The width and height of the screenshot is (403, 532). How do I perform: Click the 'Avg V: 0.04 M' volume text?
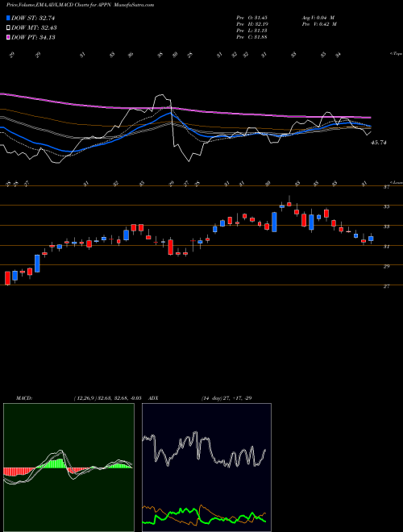318,18
